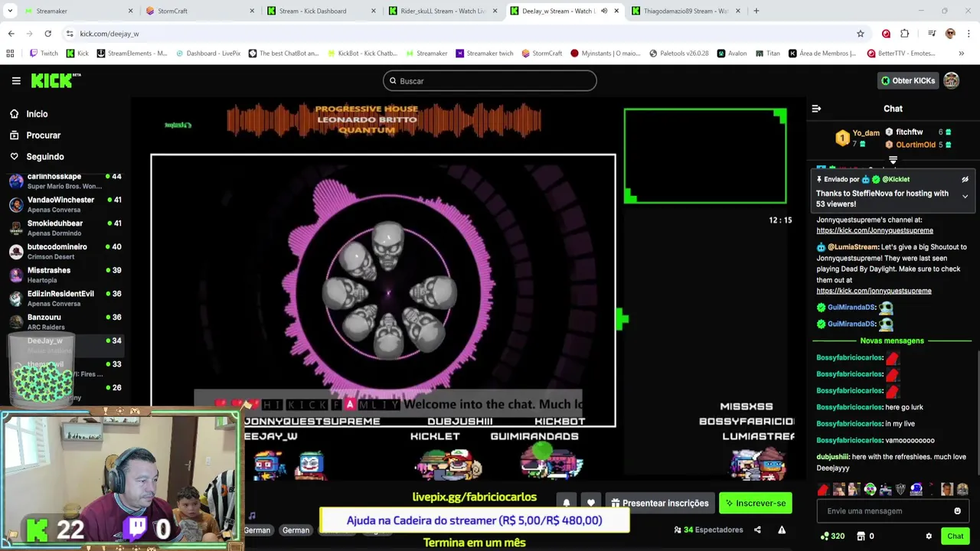Open Procurar in the sidebar

point(43,135)
